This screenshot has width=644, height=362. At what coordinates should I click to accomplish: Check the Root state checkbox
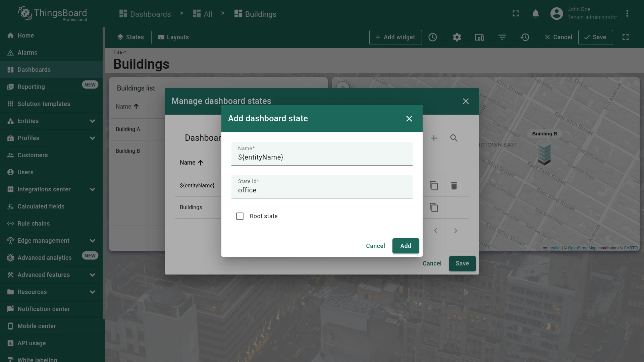click(x=240, y=216)
